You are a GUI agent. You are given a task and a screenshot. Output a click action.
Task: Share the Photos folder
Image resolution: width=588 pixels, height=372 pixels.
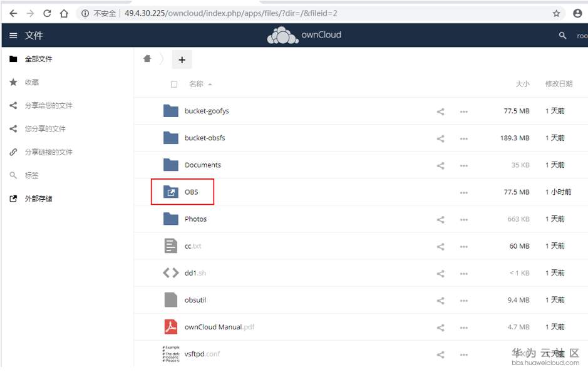click(x=441, y=219)
